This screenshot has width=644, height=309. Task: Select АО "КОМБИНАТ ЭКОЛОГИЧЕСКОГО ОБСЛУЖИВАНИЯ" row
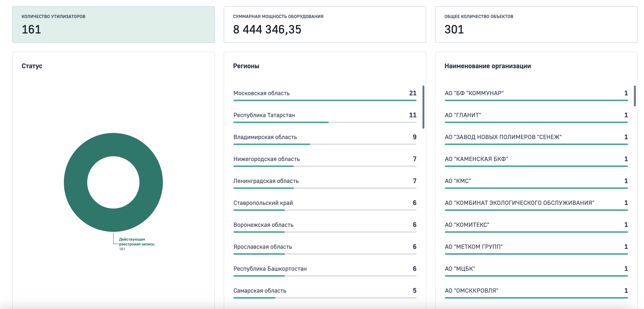point(536,205)
